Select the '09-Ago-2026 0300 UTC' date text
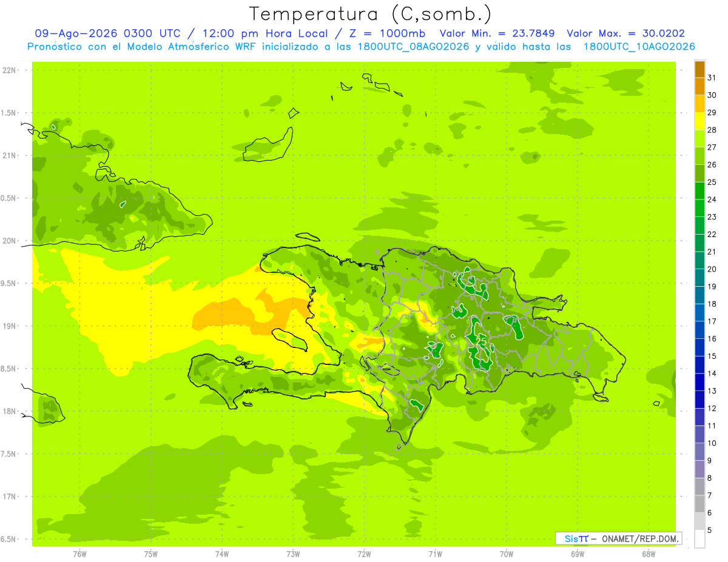728x562 pixels. pos(107,34)
